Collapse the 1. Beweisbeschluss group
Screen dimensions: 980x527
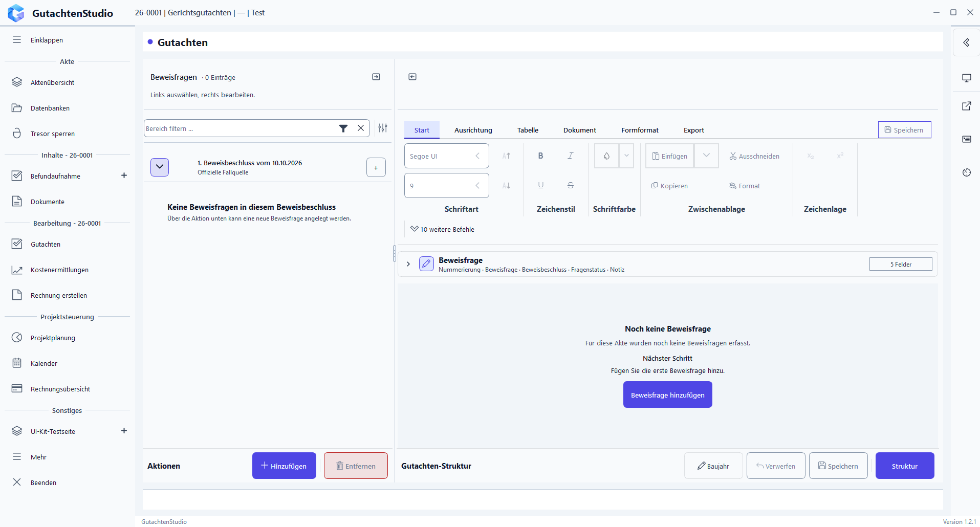point(160,167)
